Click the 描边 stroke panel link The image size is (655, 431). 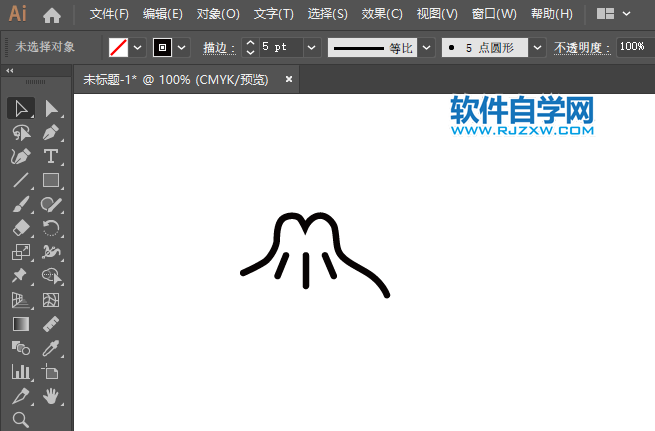[x=219, y=47]
